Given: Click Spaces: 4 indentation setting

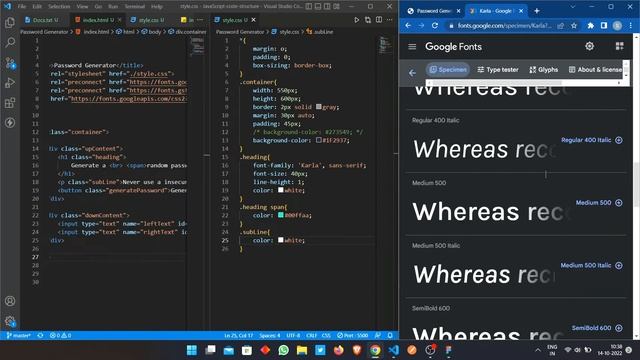Looking at the screenshot, I should (270, 335).
